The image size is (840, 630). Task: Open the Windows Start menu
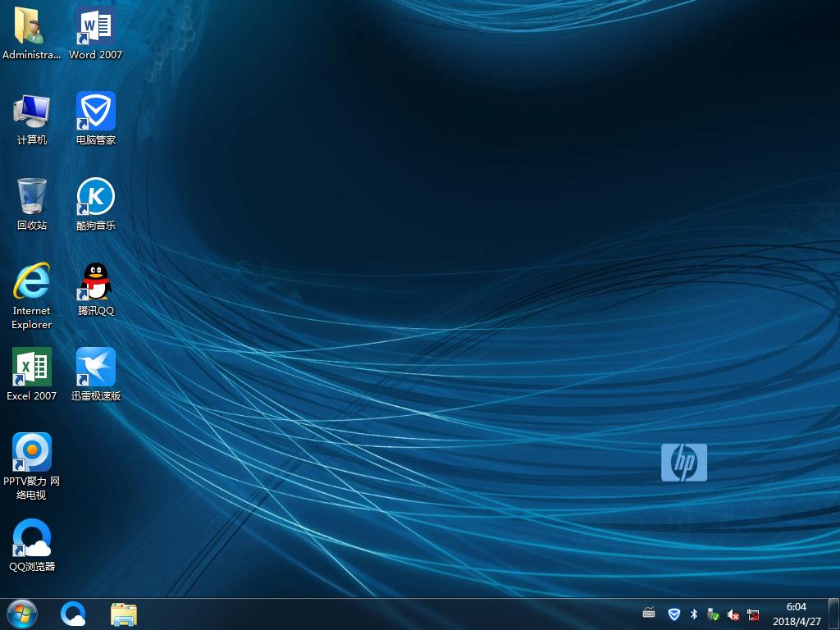point(21,614)
